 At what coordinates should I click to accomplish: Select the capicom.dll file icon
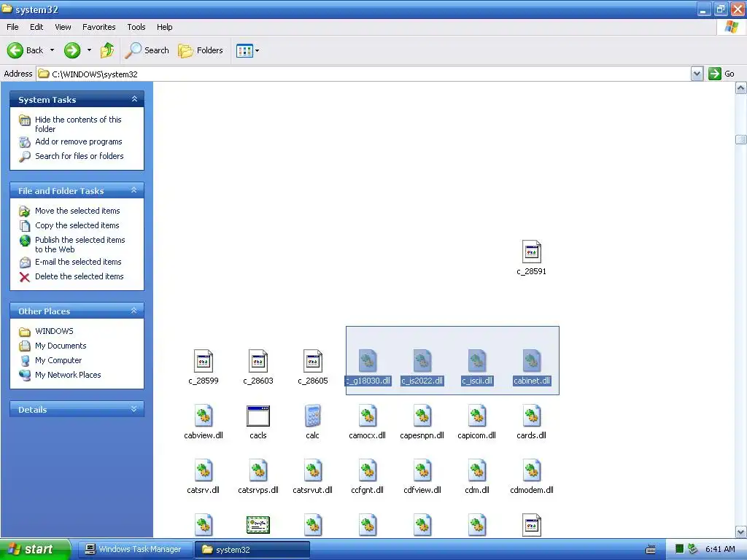coord(477,416)
